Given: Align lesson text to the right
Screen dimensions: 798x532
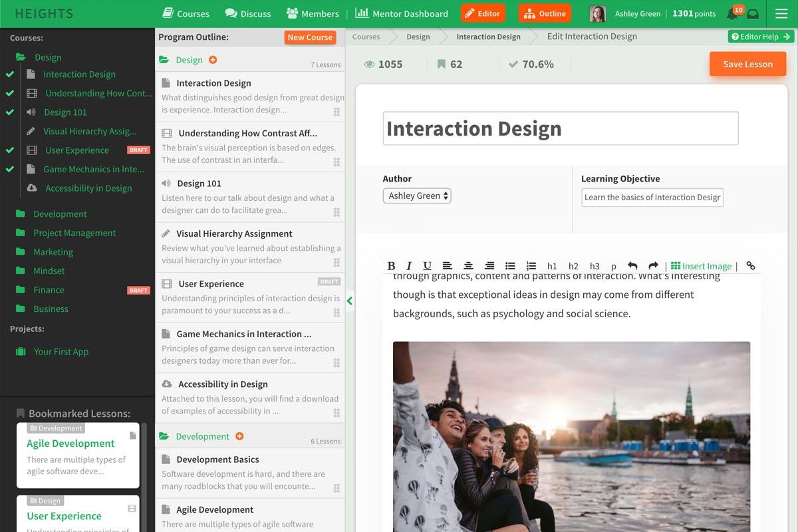Looking at the screenshot, I should pos(489,266).
